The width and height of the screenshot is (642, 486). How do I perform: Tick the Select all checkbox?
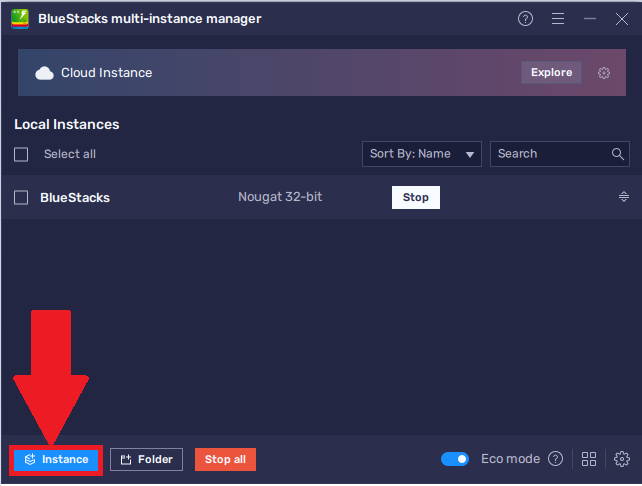click(x=21, y=155)
